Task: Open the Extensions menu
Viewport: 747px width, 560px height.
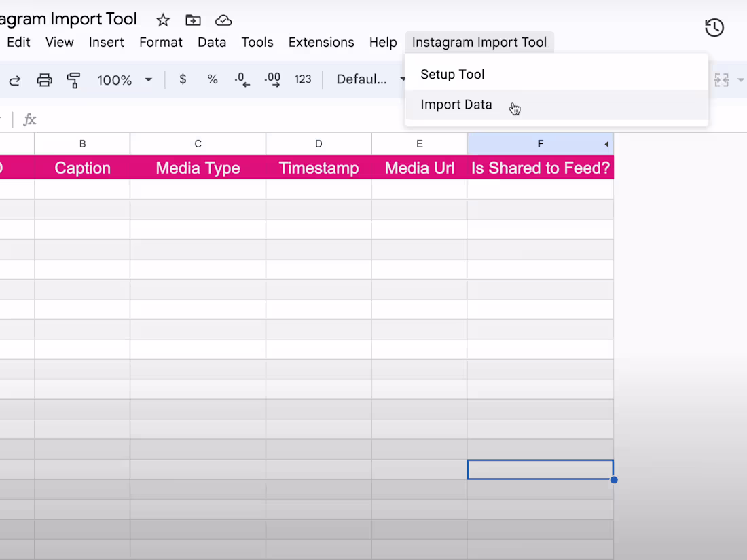Action: tap(321, 42)
